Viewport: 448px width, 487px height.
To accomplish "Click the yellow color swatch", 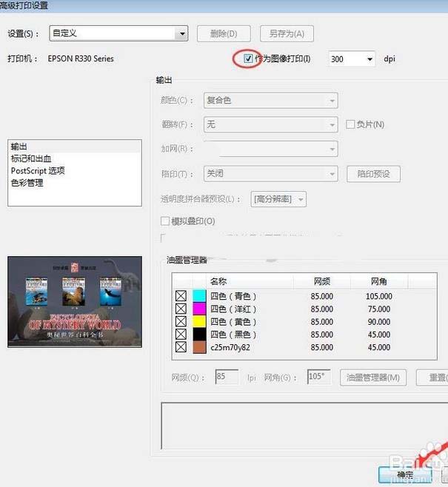I will (x=199, y=321).
